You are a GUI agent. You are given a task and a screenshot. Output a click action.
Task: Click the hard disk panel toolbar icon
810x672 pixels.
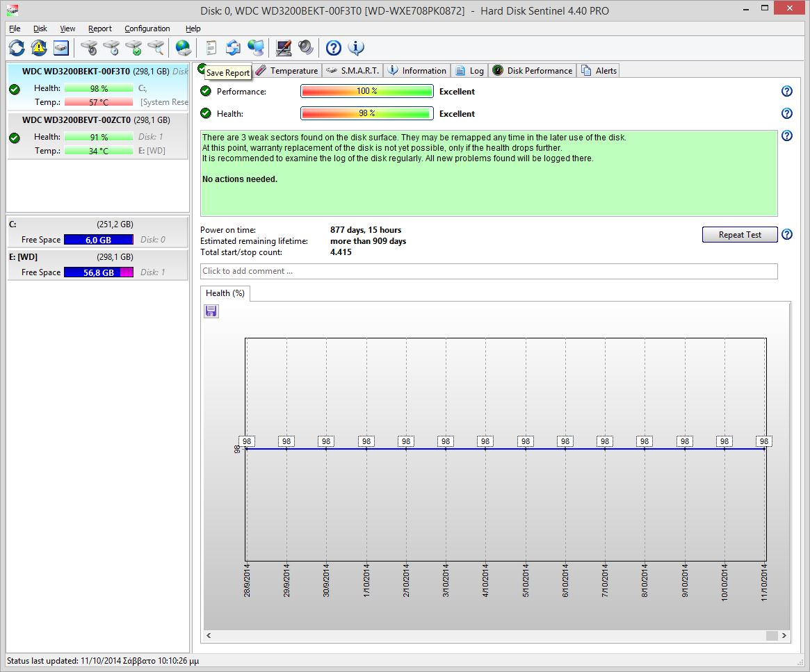[61, 48]
